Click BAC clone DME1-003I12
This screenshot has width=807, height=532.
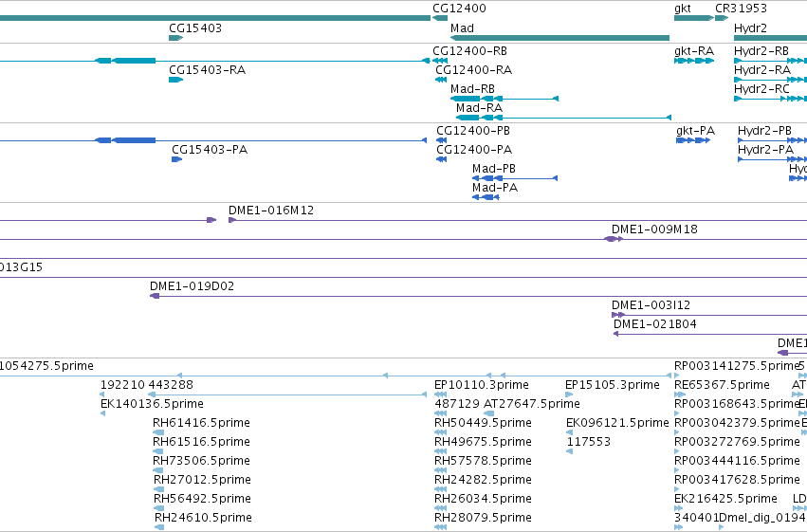pos(709,316)
